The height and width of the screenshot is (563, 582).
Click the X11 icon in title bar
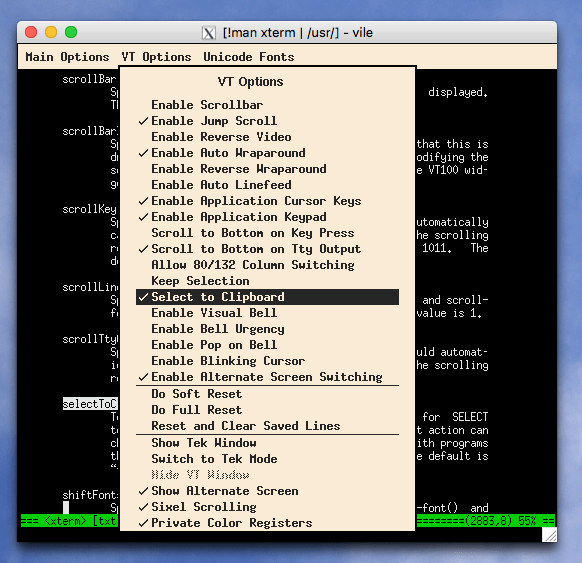tap(209, 33)
